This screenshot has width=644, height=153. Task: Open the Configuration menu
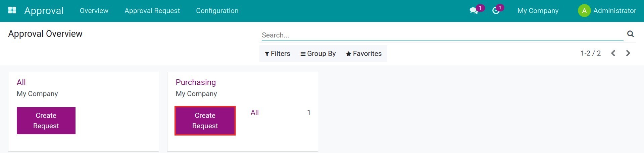click(x=217, y=11)
